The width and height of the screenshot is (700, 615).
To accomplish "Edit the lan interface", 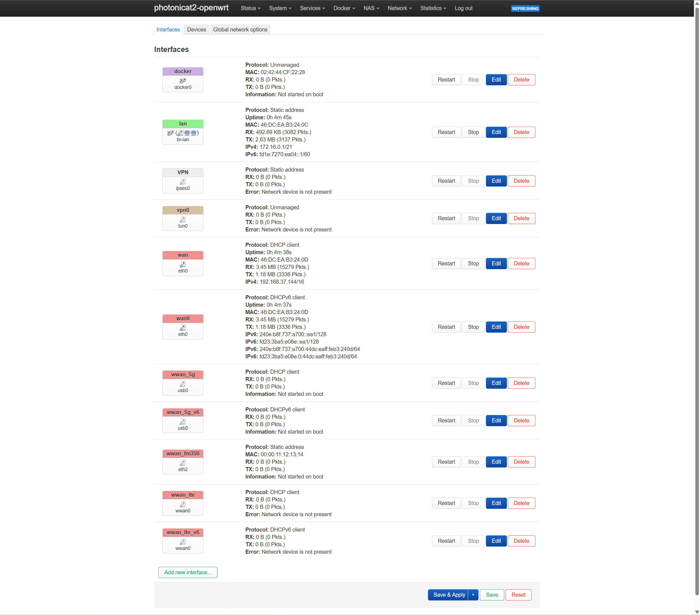I will [x=496, y=132].
